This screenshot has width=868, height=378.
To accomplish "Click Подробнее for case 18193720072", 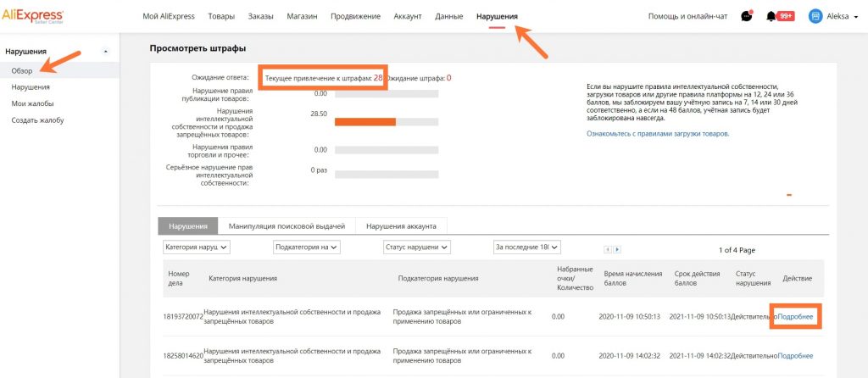I will click(795, 317).
